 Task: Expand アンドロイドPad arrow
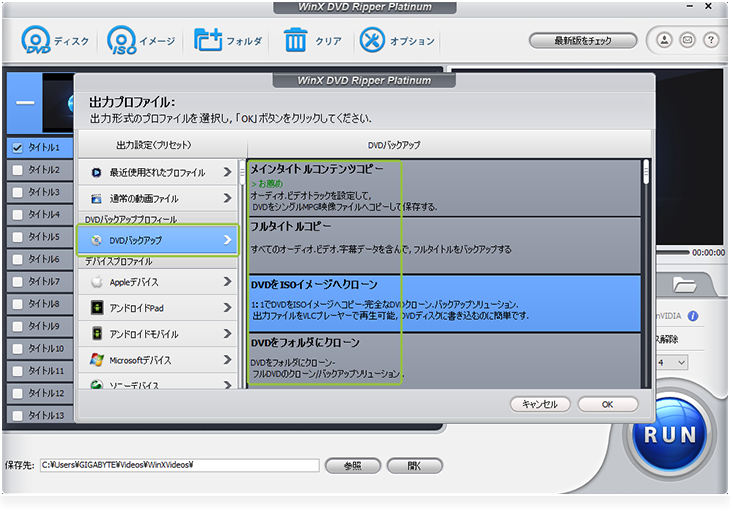coord(227,308)
